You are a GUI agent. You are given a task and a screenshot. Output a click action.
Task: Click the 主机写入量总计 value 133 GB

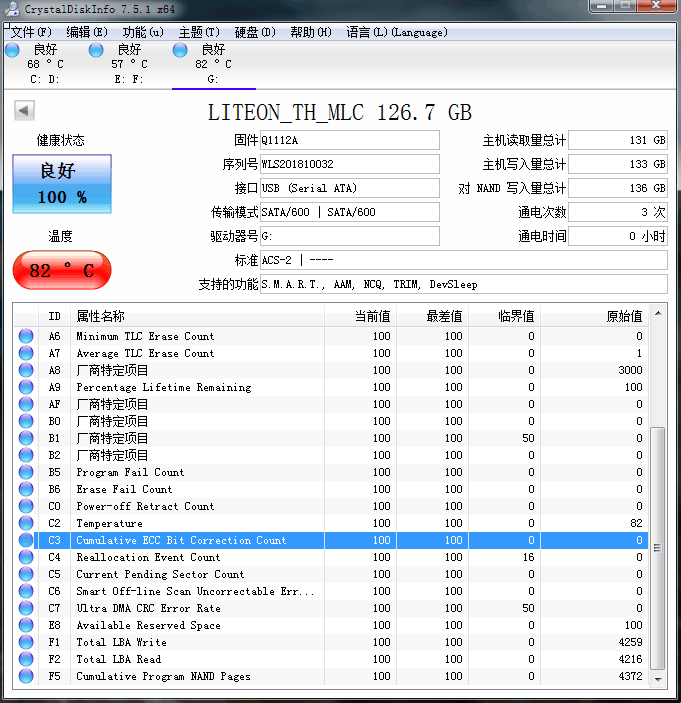pos(618,164)
